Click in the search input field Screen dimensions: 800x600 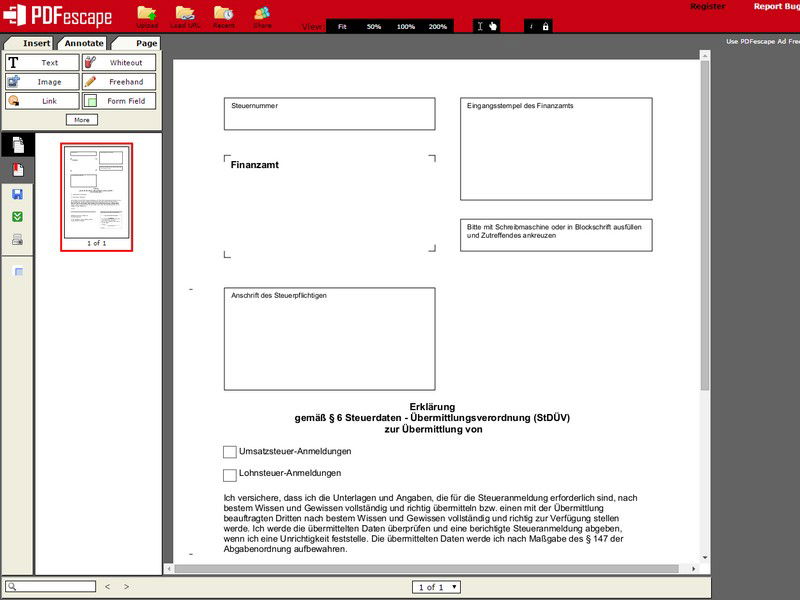(51, 587)
